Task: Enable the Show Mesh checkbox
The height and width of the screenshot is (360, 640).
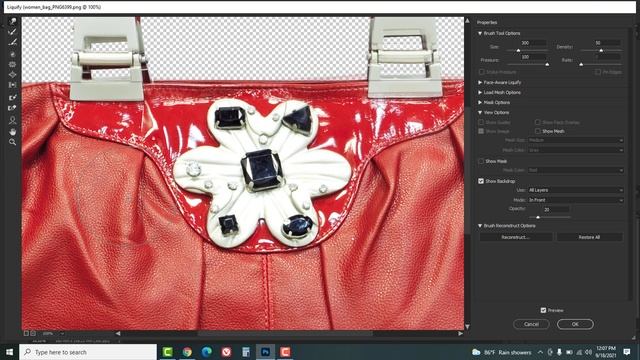Action: [538, 131]
